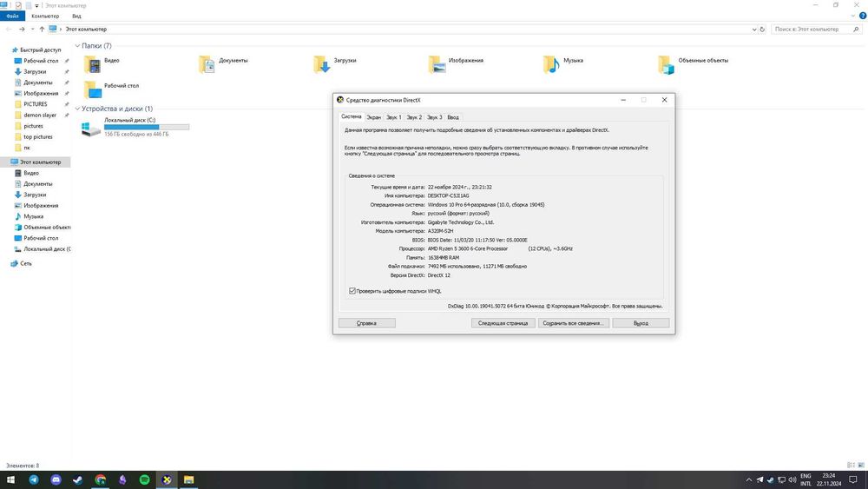This screenshot has height=489, width=868.
Task: Open Spotify from the taskbar
Action: (144, 479)
